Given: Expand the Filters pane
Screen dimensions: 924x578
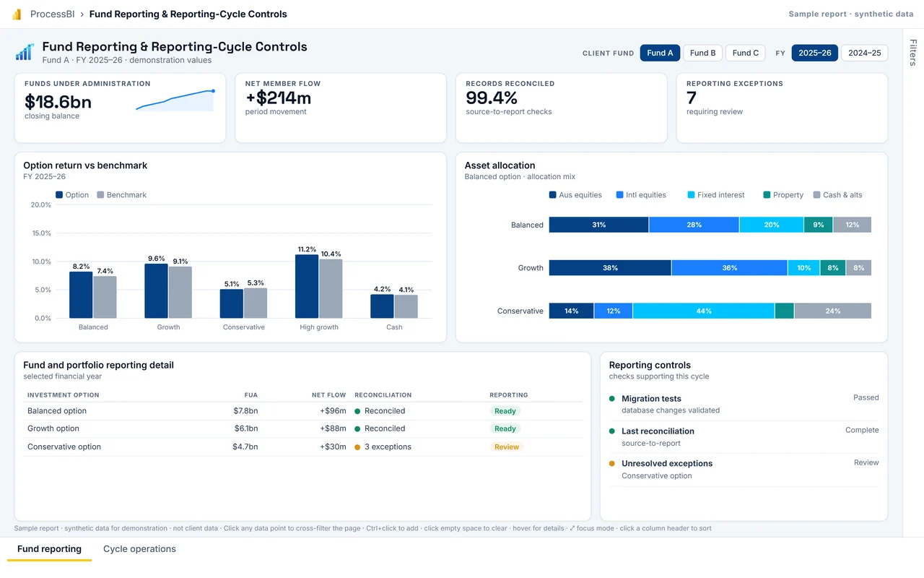Looking at the screenshot, I should pyautogui.click(x=913, y=53).
